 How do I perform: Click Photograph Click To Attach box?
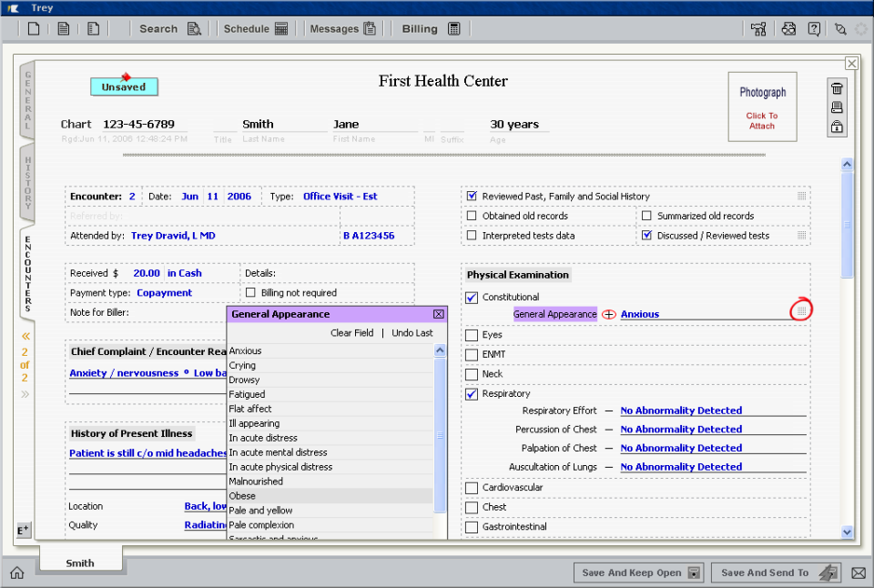pyautogui.click(x=762, y=106)
